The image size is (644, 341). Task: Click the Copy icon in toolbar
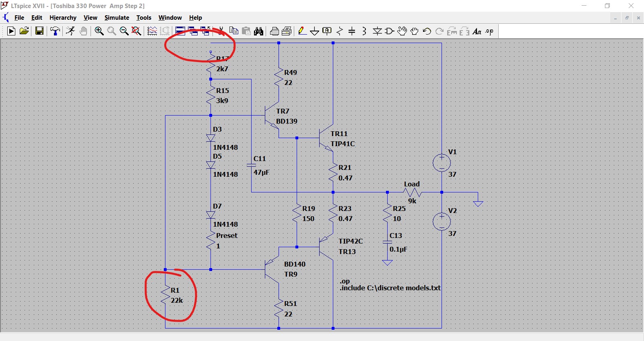[x=234, y=31]
